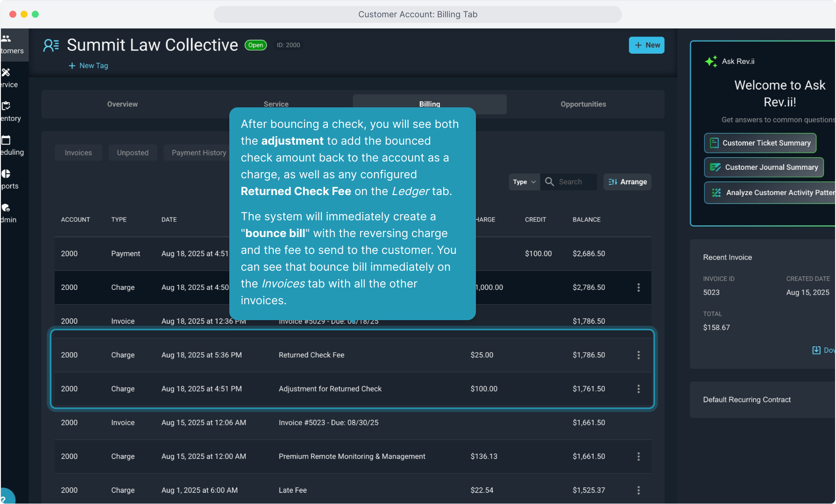
Task: Open kebab menu for Adjustment for Returned Check
Action: tap(638, 389)
